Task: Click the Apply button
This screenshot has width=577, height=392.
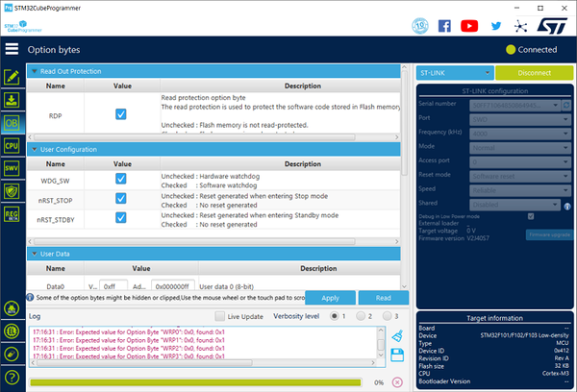Action: pyautogui.click(x=330, y=298)
